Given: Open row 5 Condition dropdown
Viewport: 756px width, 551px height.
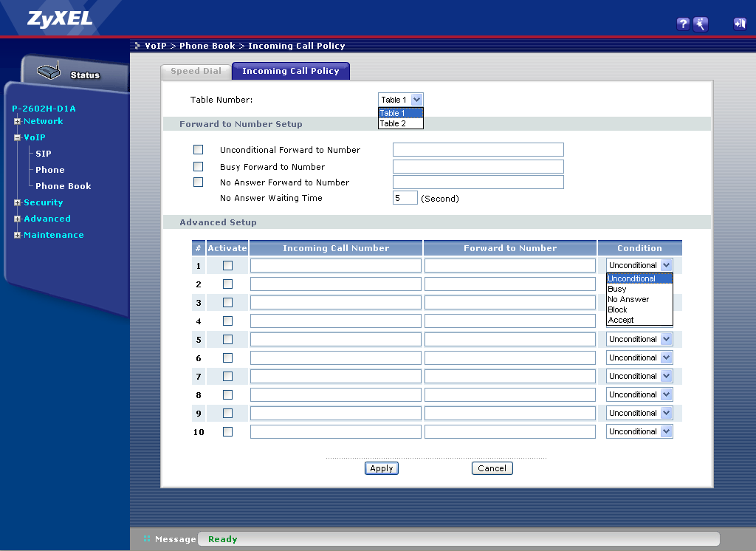Looking at the screenshot, I should click(639, 339).
